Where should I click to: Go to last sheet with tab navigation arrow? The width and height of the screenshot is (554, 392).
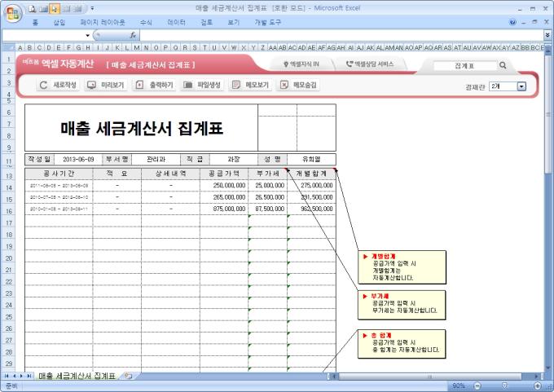pyautogui.click(x=29, y=376)
